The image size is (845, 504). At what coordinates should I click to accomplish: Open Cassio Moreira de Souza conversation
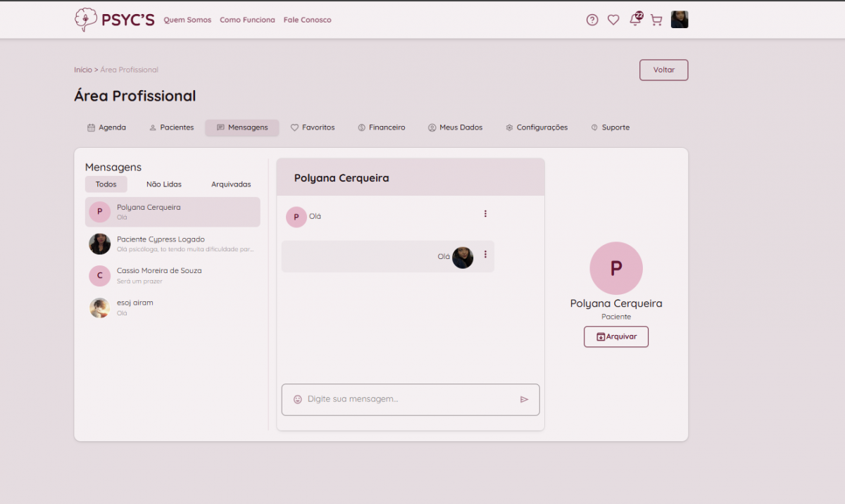(x=173, y=275)
